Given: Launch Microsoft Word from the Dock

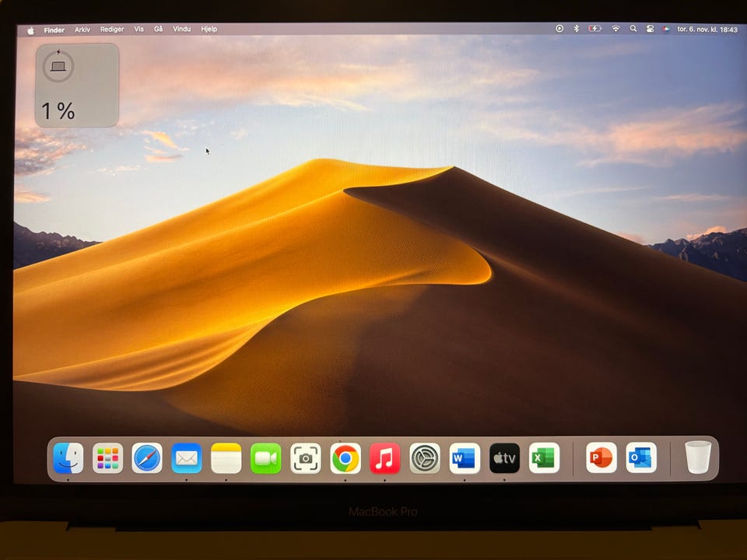Looking at the screenshot, I should click(x=465, y=458).
